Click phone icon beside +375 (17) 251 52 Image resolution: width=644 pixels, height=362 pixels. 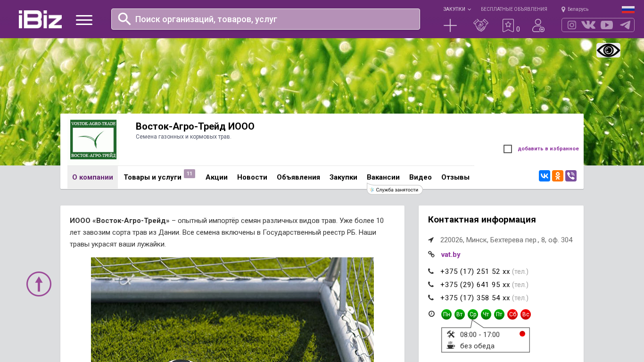click(x=431, y=271)
